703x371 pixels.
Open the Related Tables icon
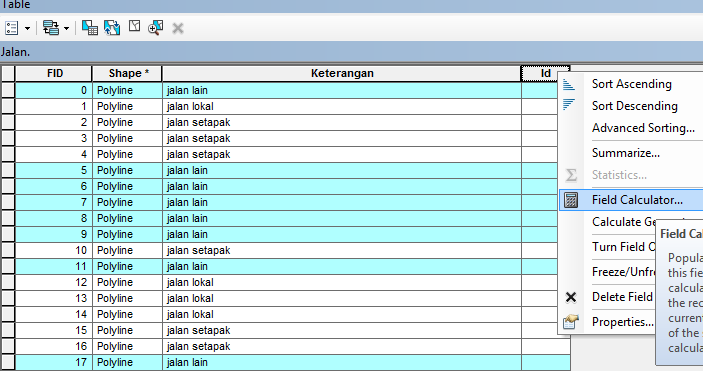click(51, 28)
